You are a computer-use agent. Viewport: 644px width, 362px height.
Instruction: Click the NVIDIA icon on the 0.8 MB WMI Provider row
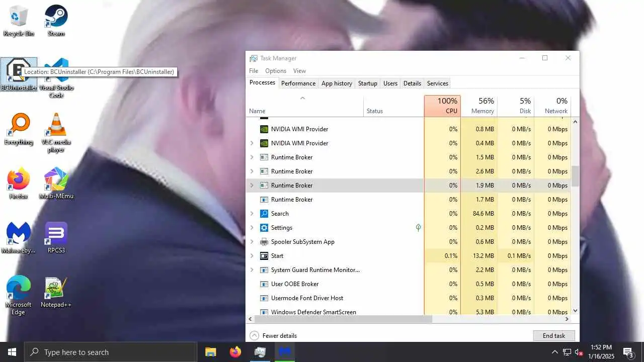264,129
